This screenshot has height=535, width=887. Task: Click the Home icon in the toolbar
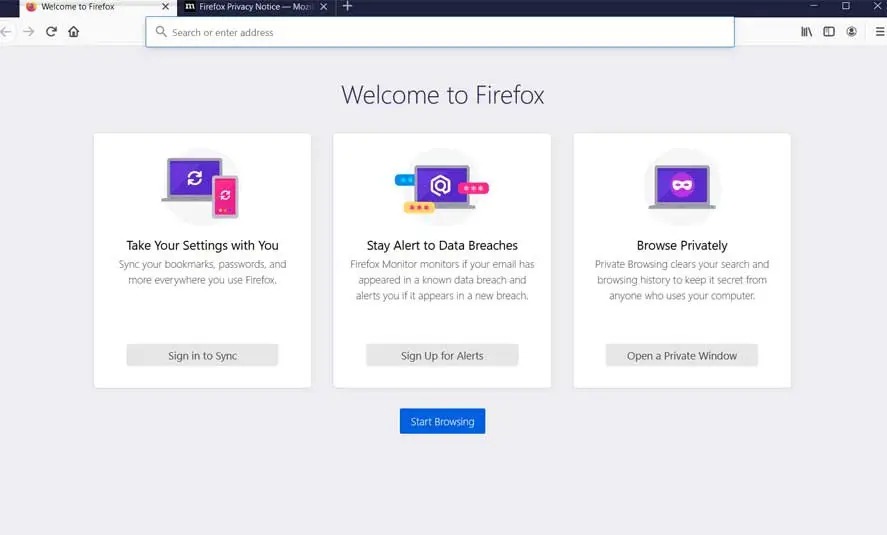pyautogui.click(x=73, y=32)
